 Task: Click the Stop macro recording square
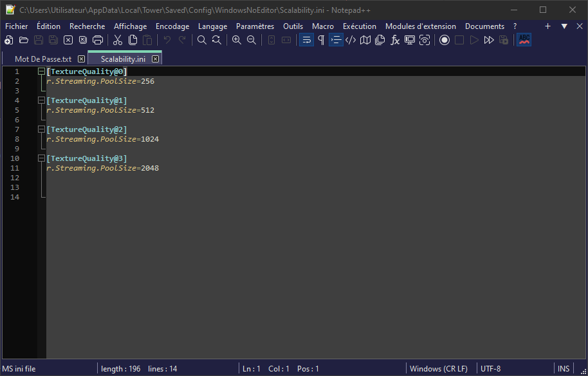pyautogui.click(x=459, y=40)
